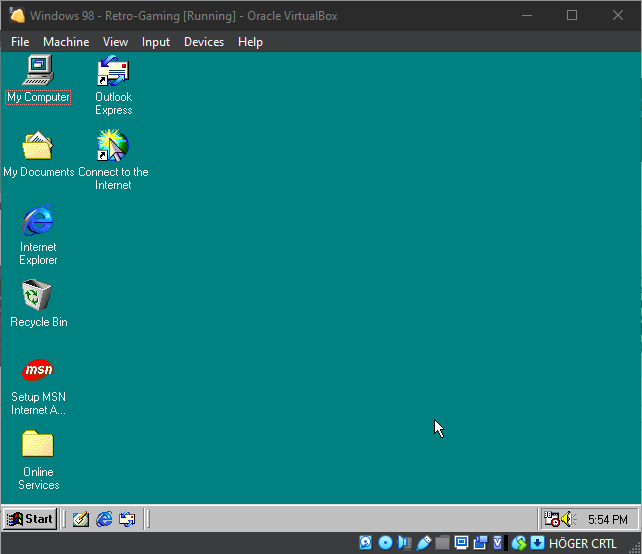Click the VirtualBox recording indicator
The height and width of the screenshot is (554, 642).
[x=481, y=543]
